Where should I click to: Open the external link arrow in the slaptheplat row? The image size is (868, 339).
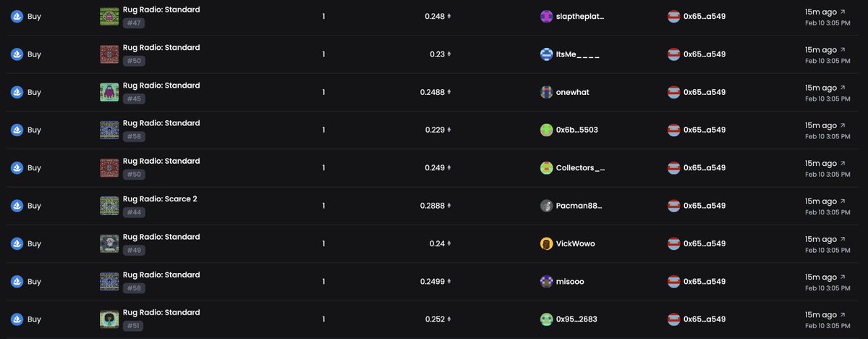click(x=842, y=12)
